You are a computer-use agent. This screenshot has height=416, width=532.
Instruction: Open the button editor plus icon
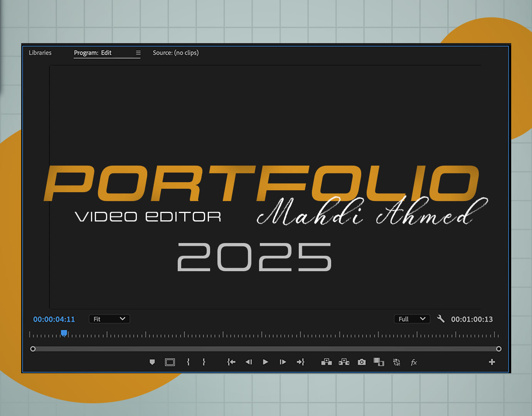click(x=492, y=362)
